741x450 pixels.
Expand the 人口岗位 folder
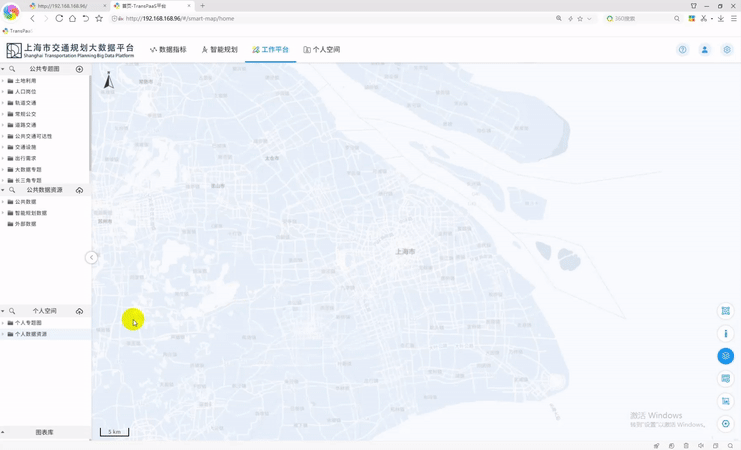(3, 92)
